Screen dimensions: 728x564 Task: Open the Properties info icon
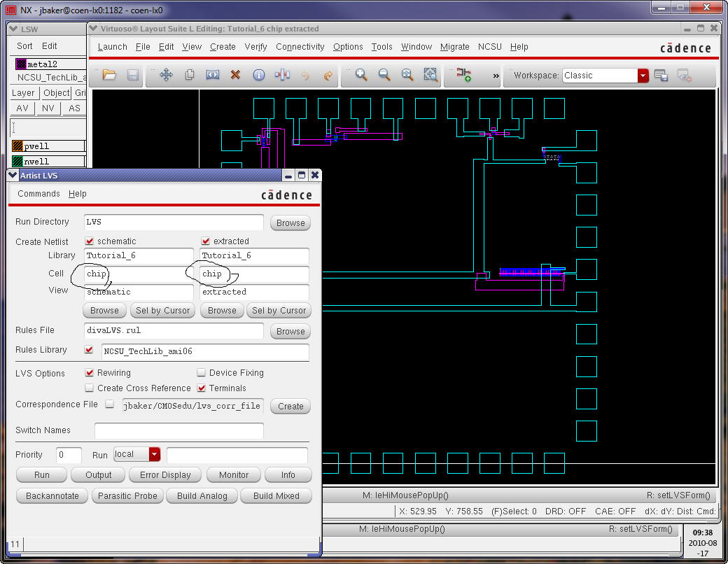259,75
